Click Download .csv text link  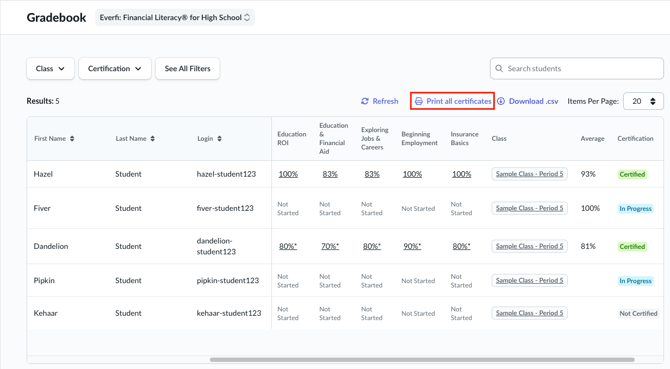coord(533,101)
